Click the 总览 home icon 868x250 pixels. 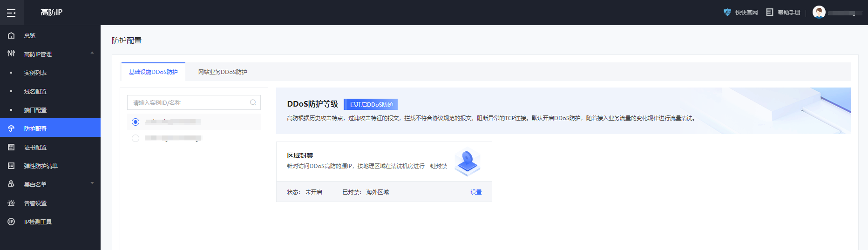click(x=11, y=35)
